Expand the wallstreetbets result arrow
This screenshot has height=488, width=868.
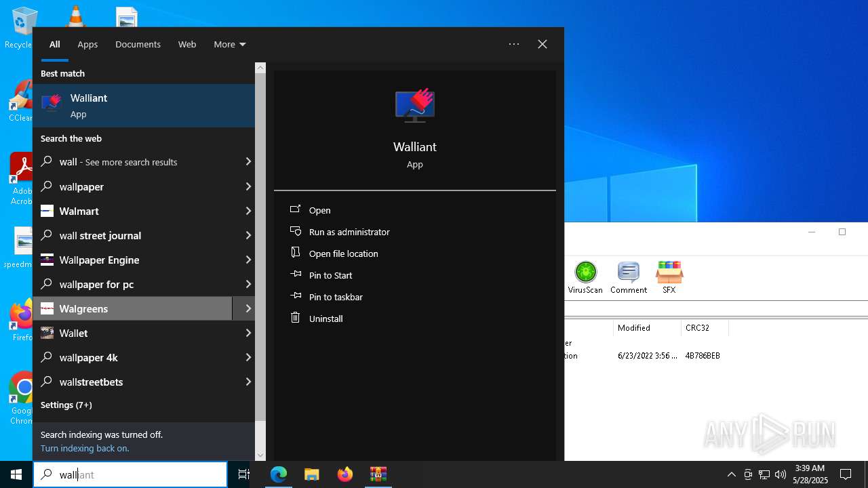[248, 381]
